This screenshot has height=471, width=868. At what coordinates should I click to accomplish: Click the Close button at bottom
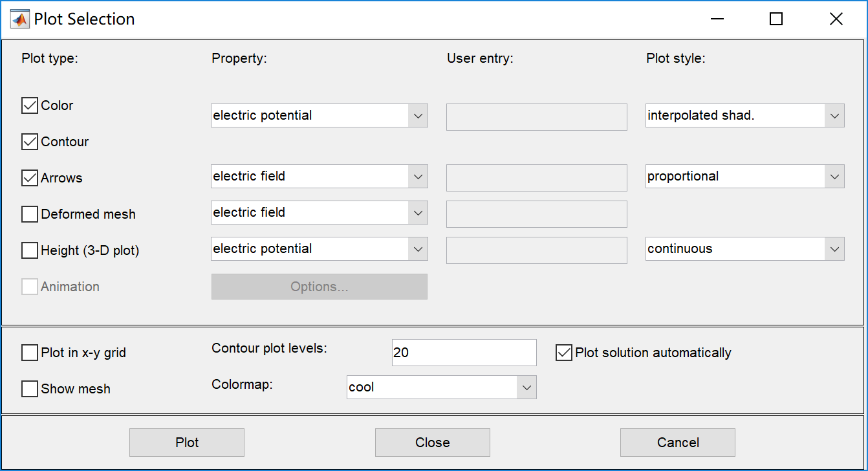[x=432, y=443]
